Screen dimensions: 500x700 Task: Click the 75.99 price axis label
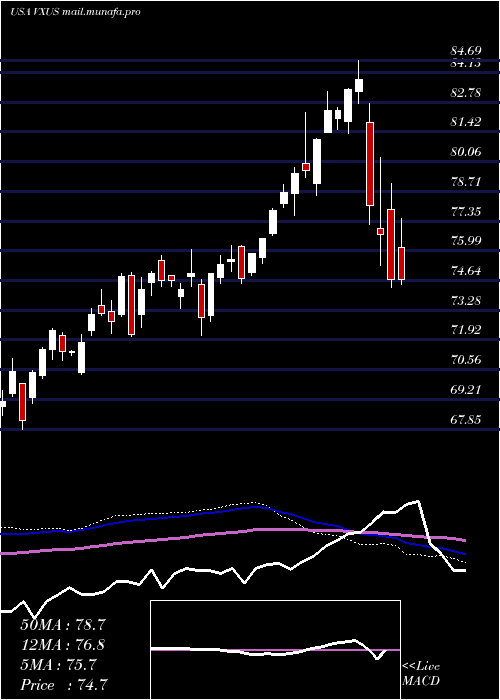[x=466, y=241]
